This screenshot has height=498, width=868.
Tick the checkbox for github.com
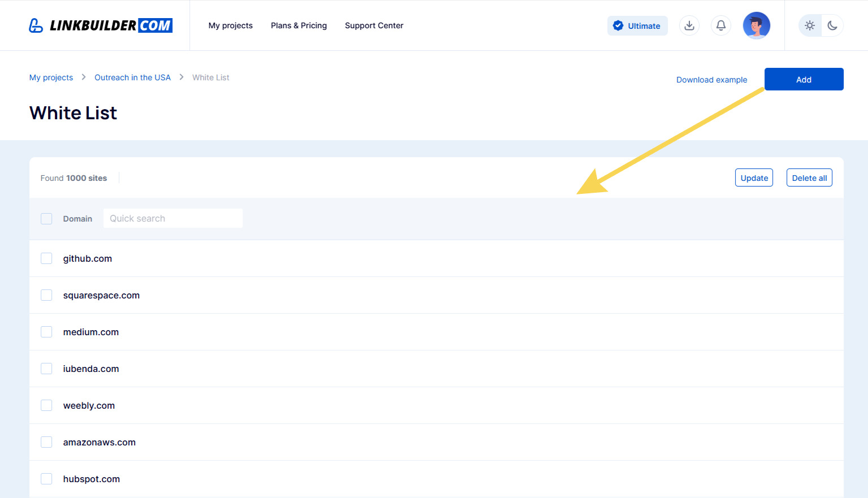click(x=46, y=258)
